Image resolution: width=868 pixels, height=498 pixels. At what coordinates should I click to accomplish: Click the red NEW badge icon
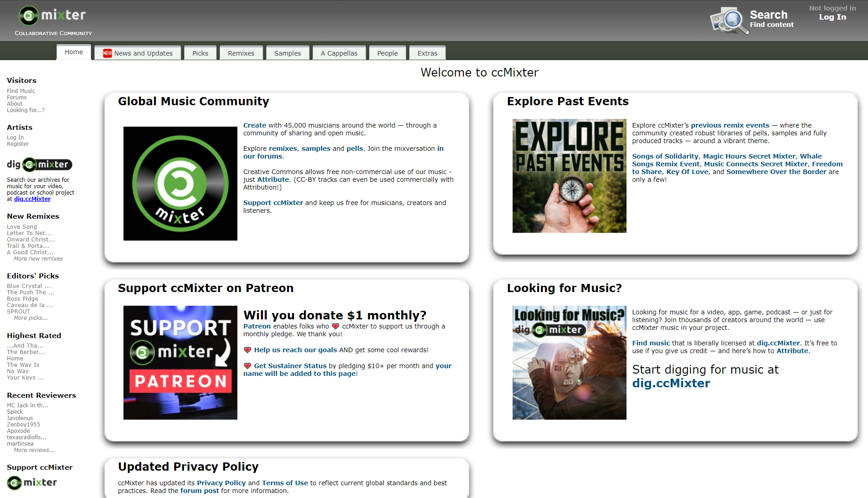pos(107,53)
